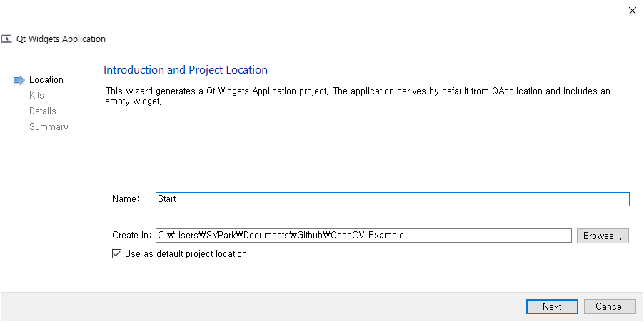
Task: Click the Create in path field
Action: (x=363, y=236)
